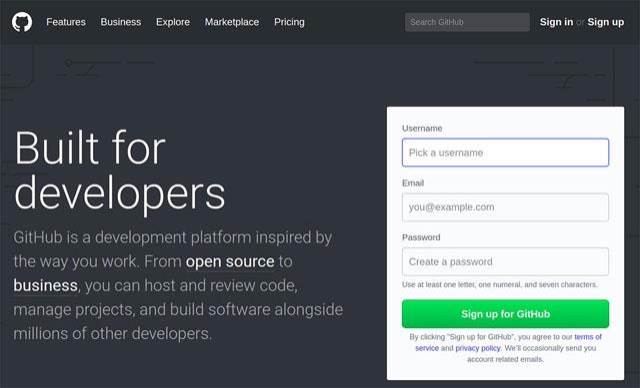Click the password hint about seven characters

click(x=500, y=284)
